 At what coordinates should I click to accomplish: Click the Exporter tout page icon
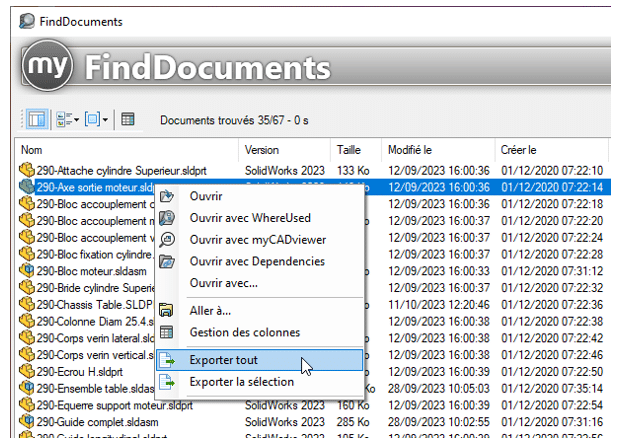[x=167, y=360]
